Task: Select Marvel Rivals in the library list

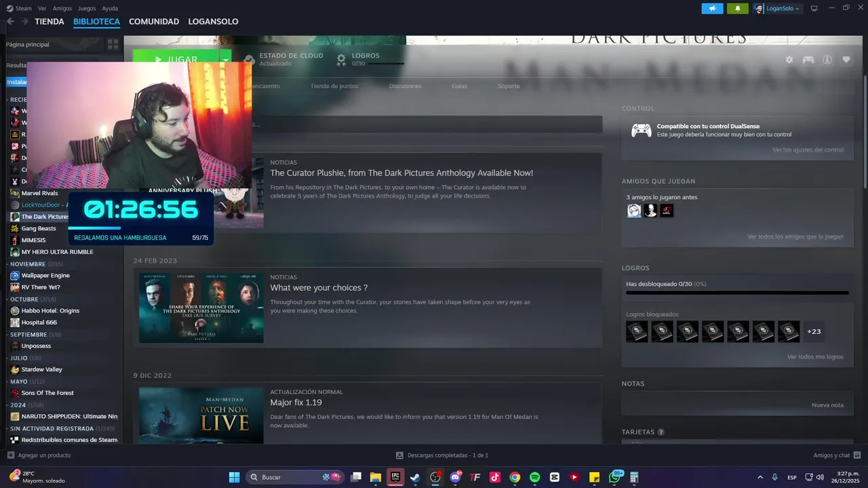Action: (40, 193)
